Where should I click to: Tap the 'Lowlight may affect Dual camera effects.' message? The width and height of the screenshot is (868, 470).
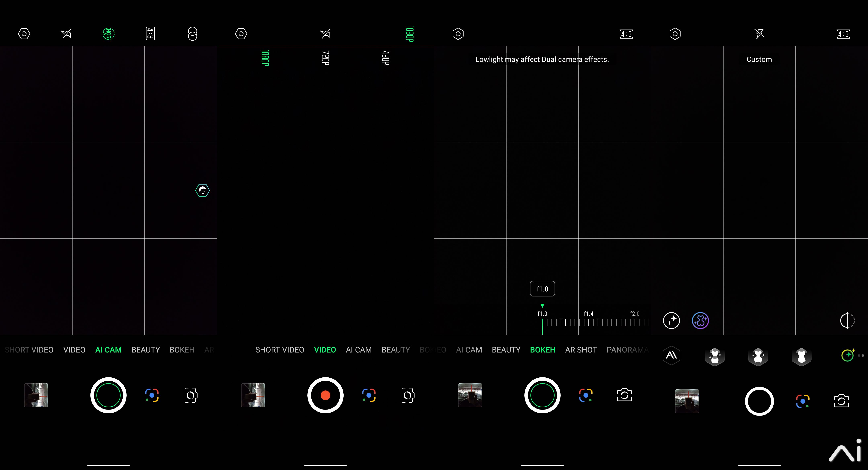tap(542, 59)
